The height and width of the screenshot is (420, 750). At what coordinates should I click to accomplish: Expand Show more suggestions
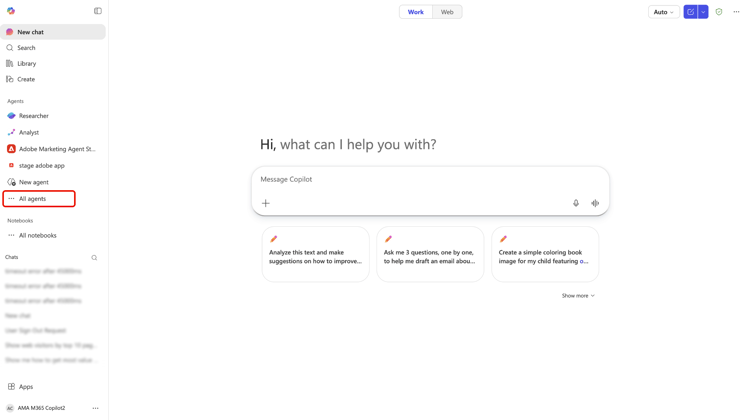pos(578,296)
